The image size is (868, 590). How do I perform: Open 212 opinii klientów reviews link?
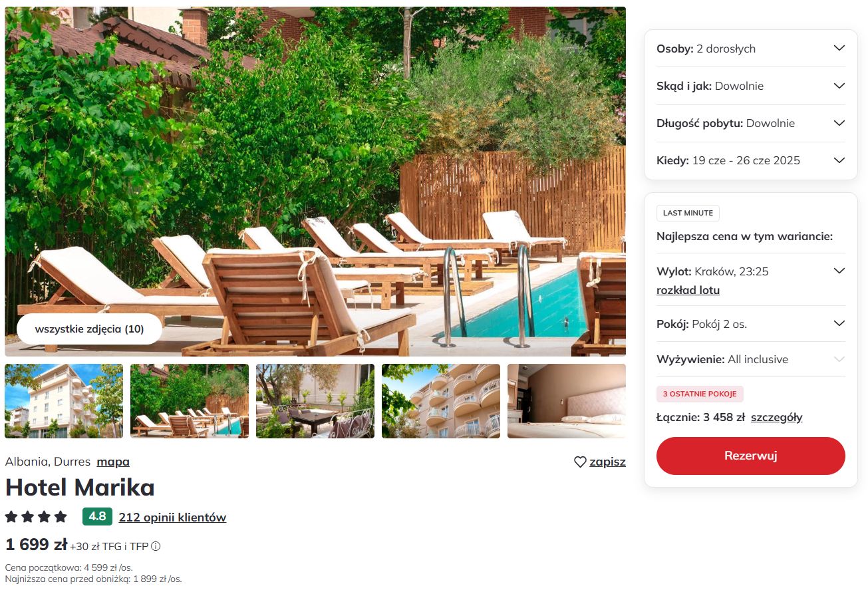172,517
